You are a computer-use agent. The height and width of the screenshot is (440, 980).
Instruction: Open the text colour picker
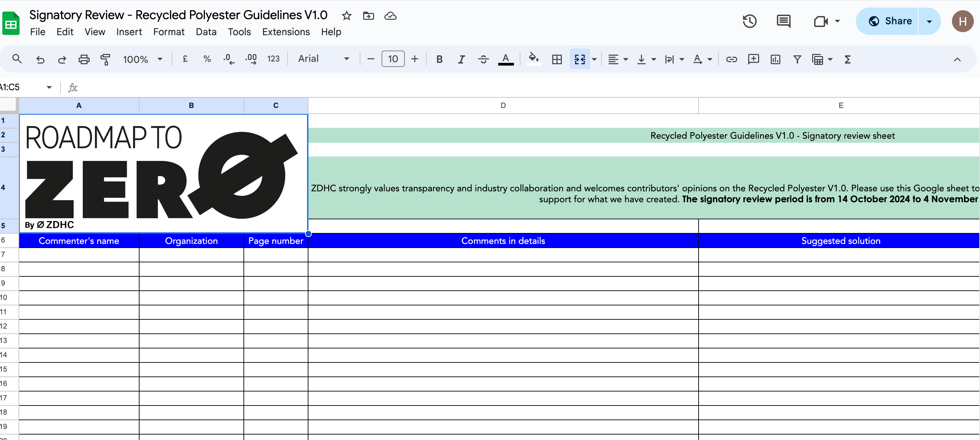506,59
